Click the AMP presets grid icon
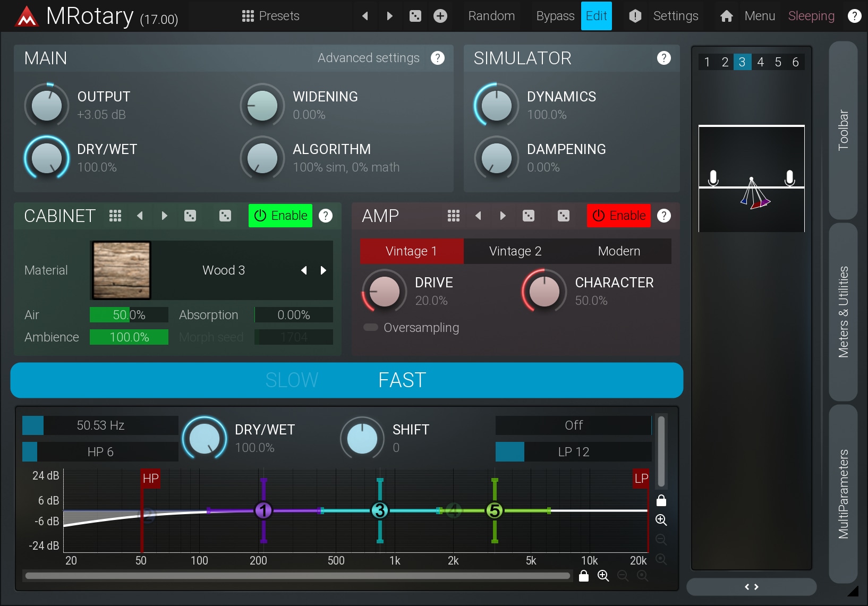 coord(453,216)
